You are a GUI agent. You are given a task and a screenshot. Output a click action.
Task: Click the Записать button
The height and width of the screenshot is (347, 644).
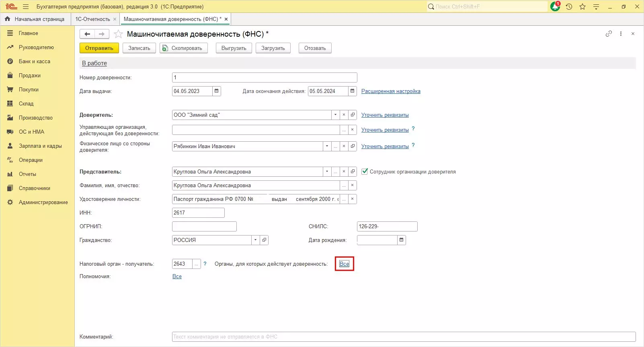coord(139,48)
